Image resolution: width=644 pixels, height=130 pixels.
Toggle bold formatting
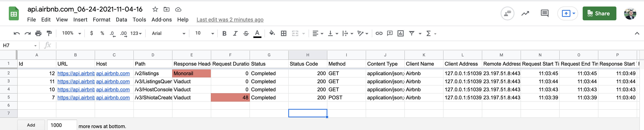coord(224,33)
